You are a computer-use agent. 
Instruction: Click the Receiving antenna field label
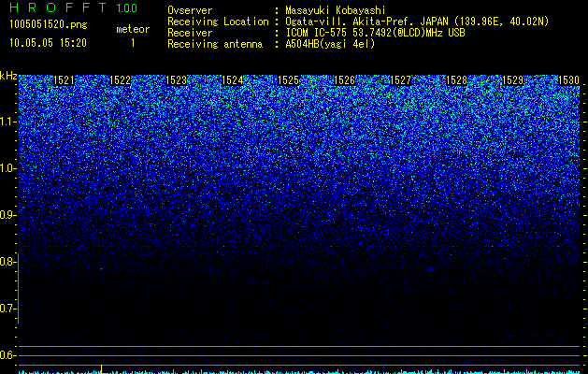(215, 44)
